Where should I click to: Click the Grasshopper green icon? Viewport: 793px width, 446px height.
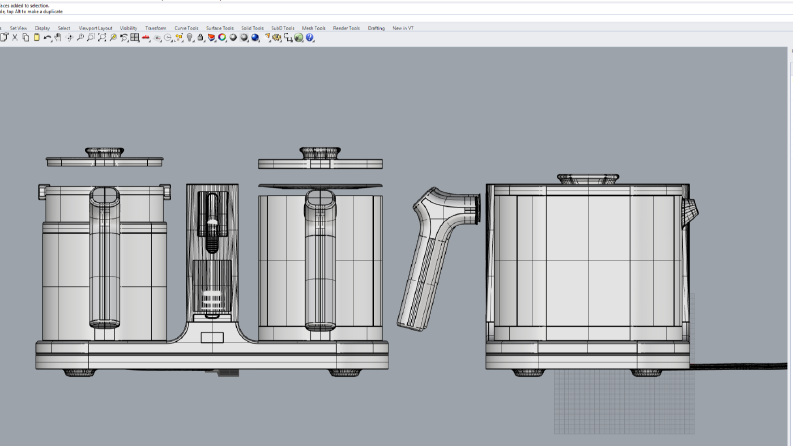[x=299, y=37]
